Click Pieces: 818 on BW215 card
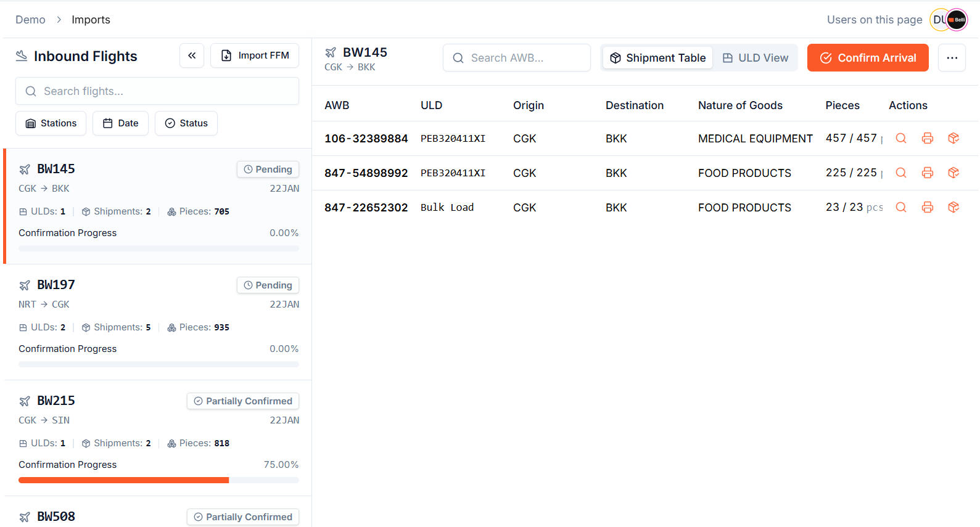980x527 pixels. click(198, 443)
